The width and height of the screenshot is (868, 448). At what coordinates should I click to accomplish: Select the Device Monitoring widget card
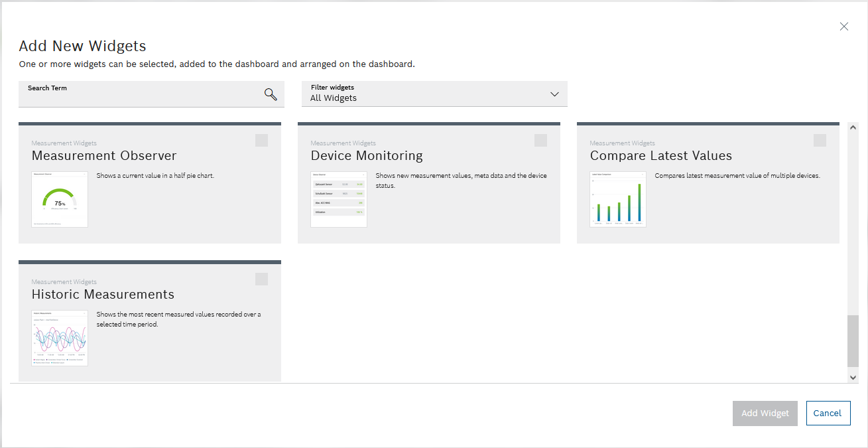(x=428, y=183)
